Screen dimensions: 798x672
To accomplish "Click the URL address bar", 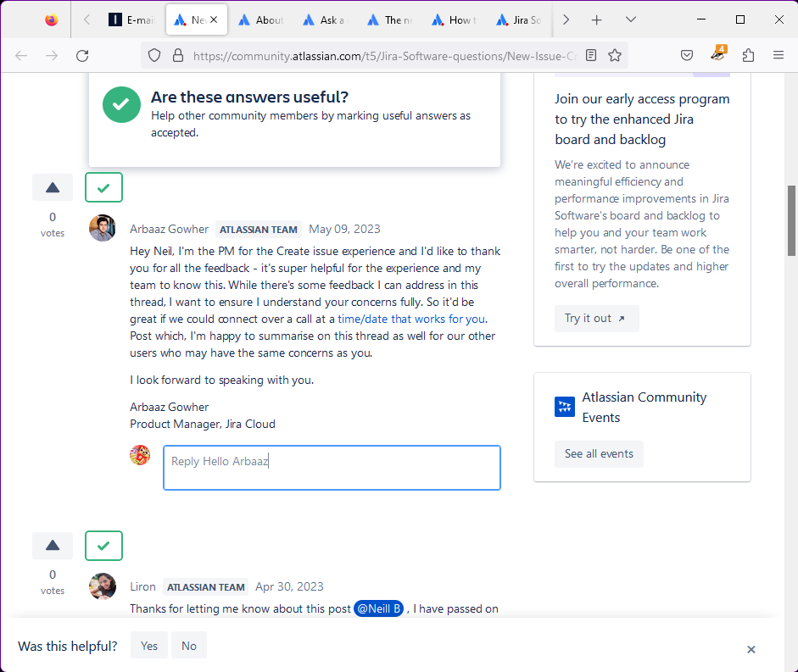I will (x=384, y=55).
